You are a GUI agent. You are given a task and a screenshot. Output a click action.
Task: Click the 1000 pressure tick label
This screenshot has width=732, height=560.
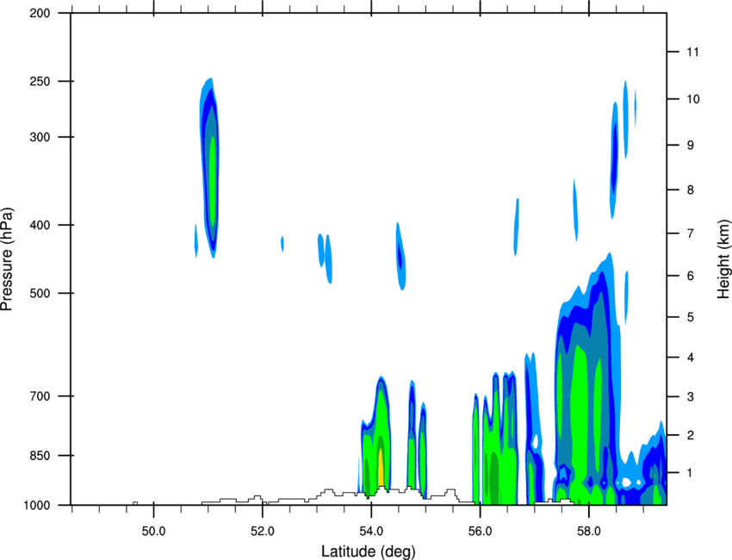point(36,506)
